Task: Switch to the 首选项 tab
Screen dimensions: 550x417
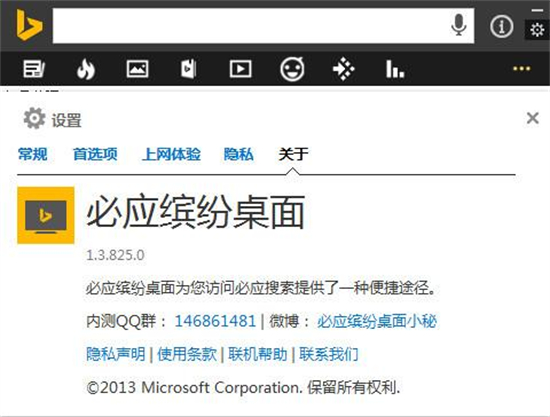Action: coord(95,154)
